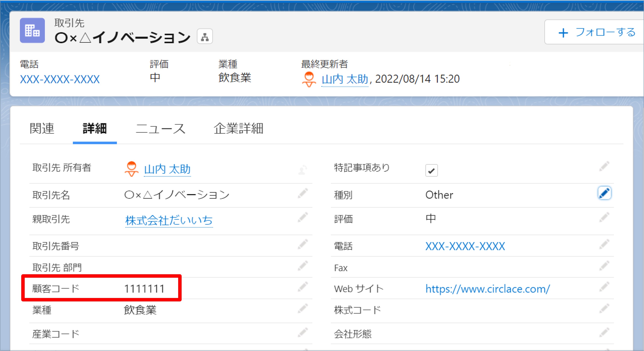Viewport: 644px width, 351px height.
Task: Click 山内 太助's avatar in the header
Action: (x=309, y=79)
